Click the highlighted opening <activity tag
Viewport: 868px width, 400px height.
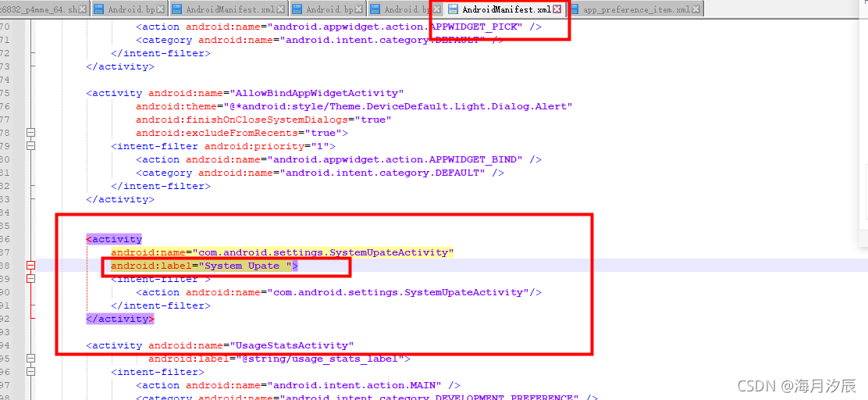pyautogui.click(x=114, y=239)
